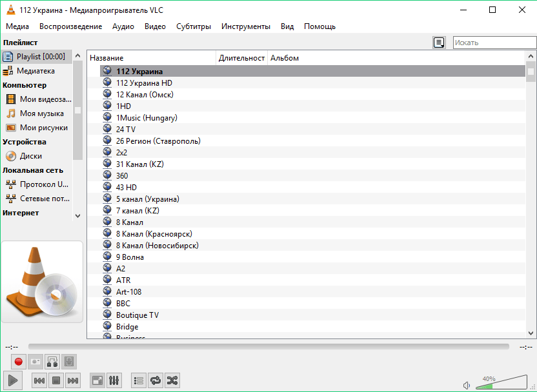Skip to next media item

click(72, 380)
